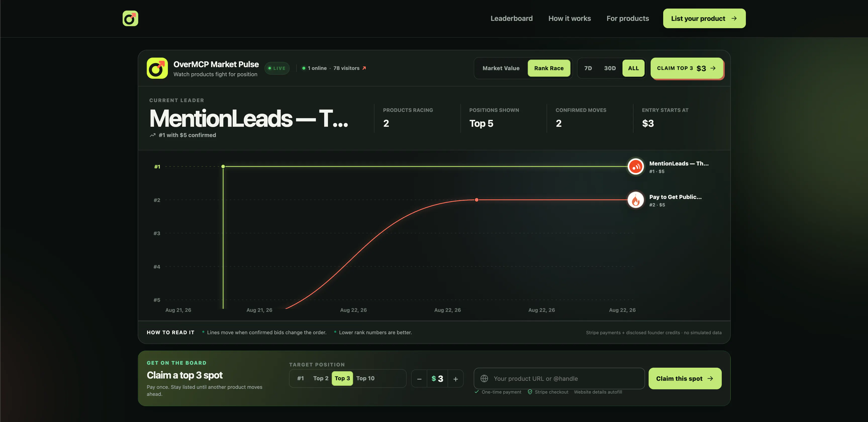
Task: Click the OverMCP logo in the navbar
Action: coord(130,18)
